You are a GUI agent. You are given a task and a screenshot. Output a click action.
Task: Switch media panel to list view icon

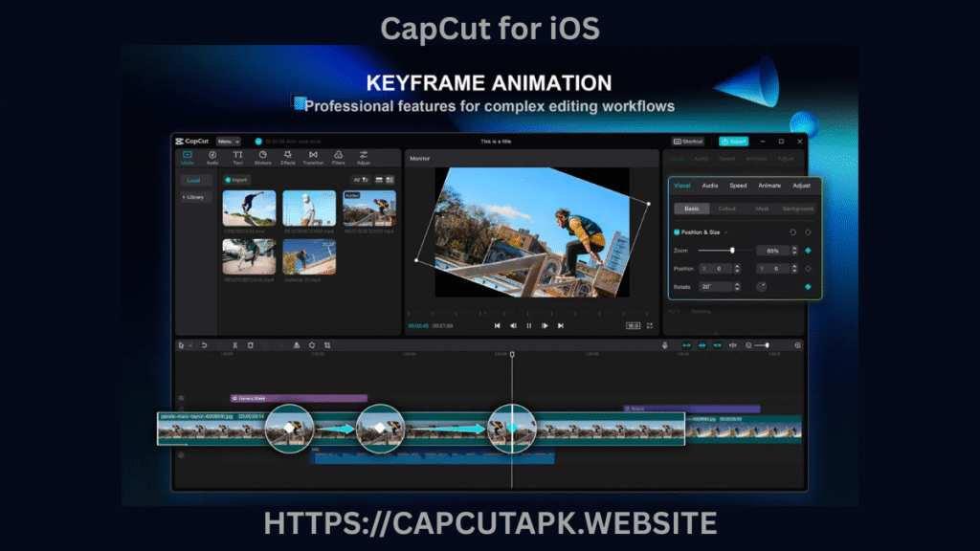point(379,179)
